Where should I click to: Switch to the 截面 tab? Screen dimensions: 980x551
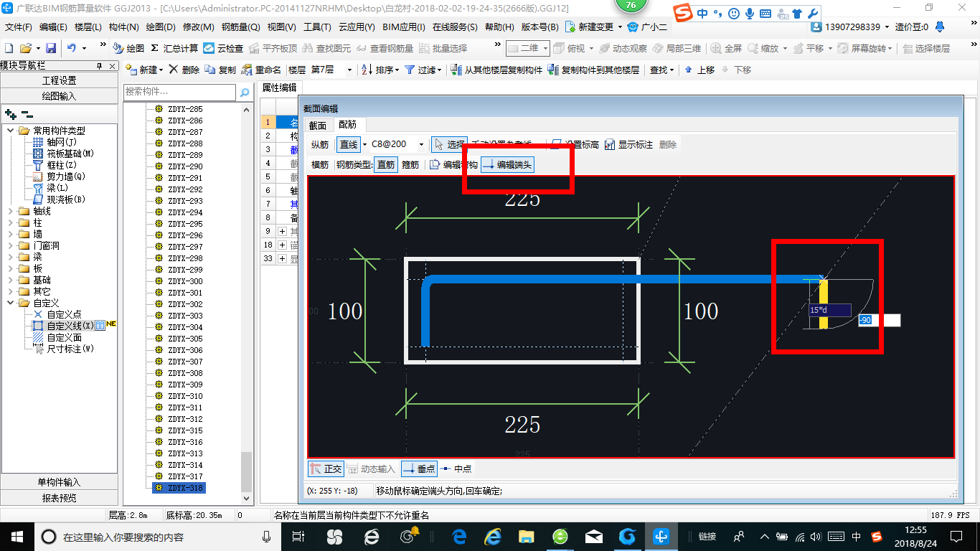(318, 126)
